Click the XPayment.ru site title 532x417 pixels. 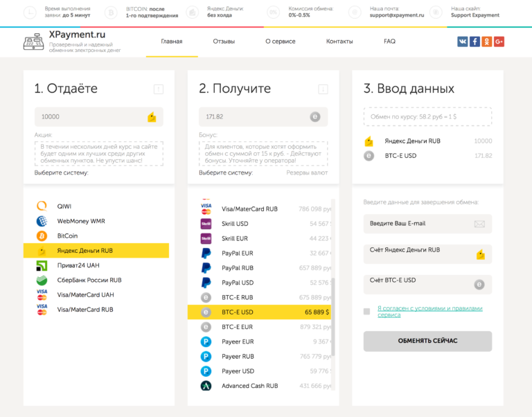coord(77,35)
